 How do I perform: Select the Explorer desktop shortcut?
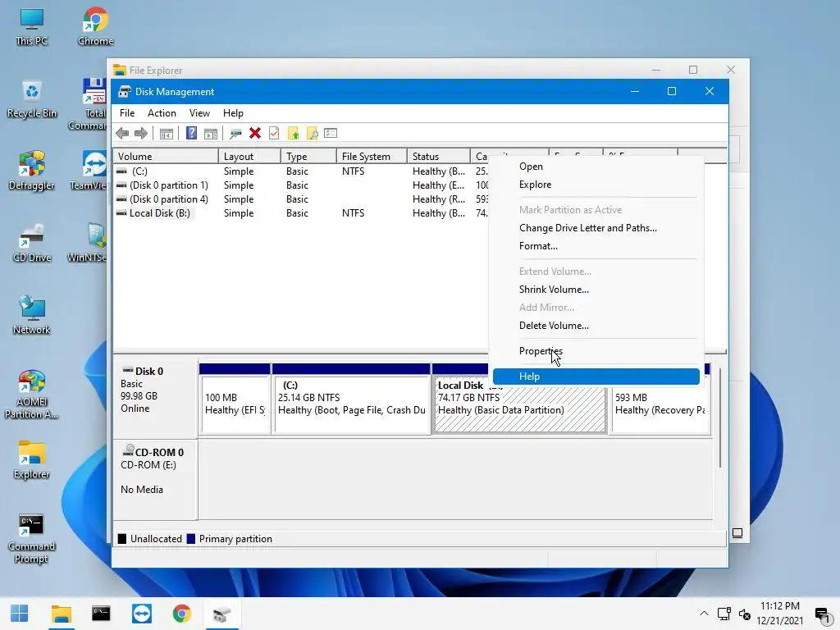[32, 460]
